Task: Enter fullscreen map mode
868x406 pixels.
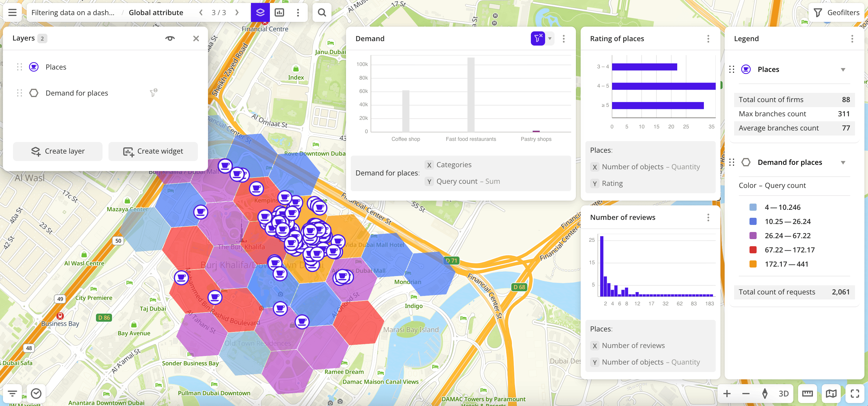Action: coord(855,394)
